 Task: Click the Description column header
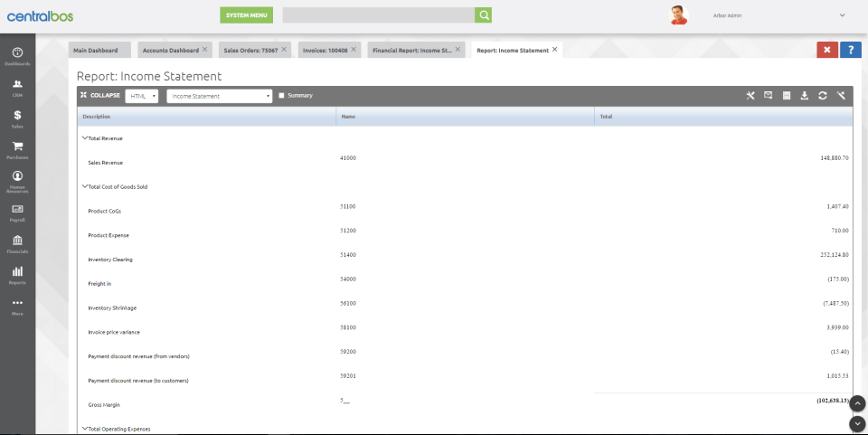206,117
